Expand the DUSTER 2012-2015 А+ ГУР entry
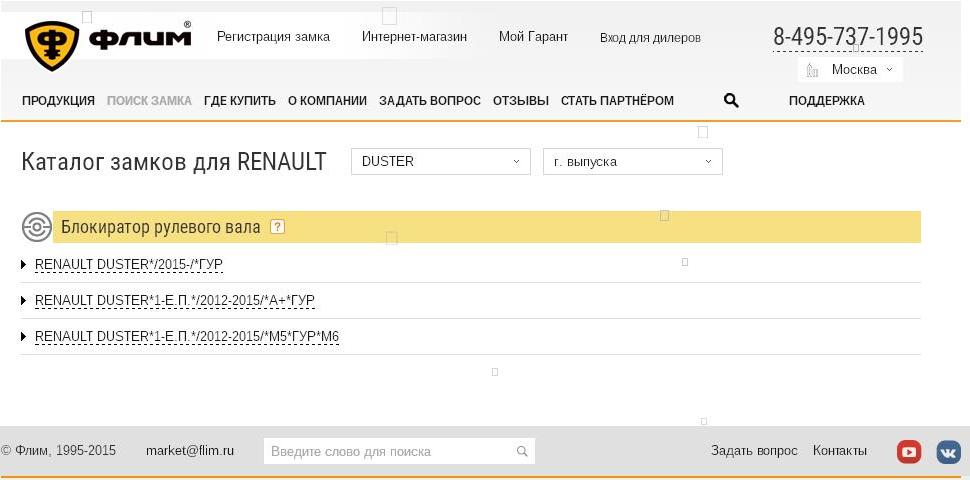This screenshot has height=480, width=970. (175, 301)
